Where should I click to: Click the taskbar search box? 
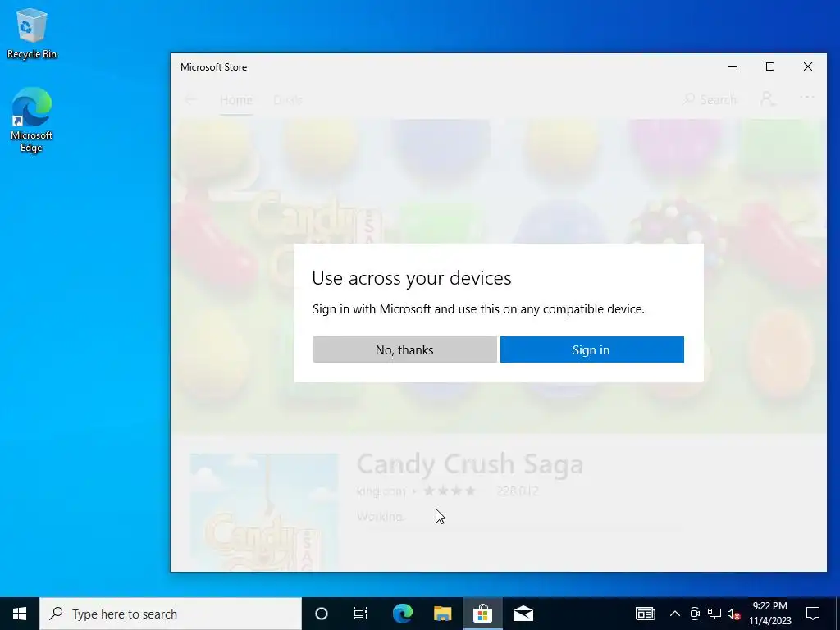point(171,614)
